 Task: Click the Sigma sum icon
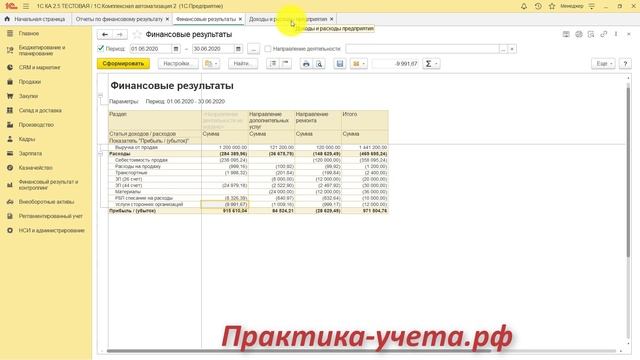coord(428,64)
